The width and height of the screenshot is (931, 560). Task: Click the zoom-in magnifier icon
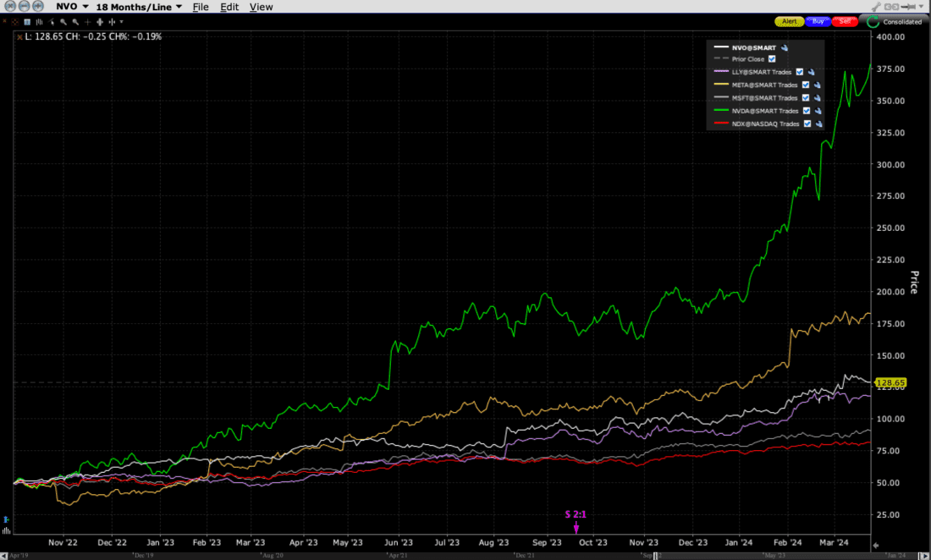(63, 21)
